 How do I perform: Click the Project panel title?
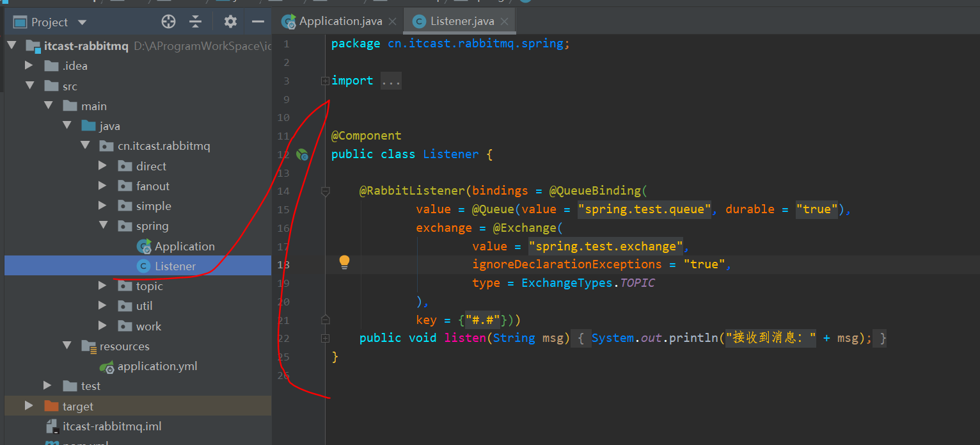click(x=49, y=22)
